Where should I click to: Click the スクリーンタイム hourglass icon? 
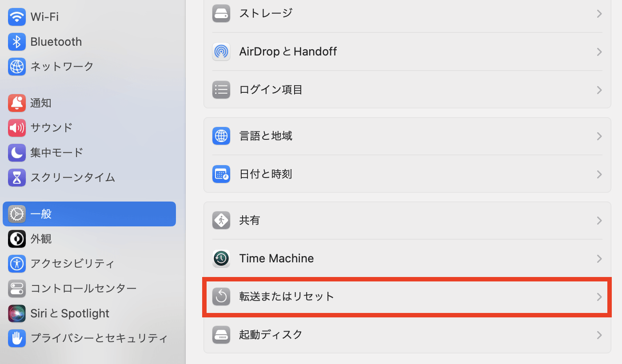click(17, 178)
